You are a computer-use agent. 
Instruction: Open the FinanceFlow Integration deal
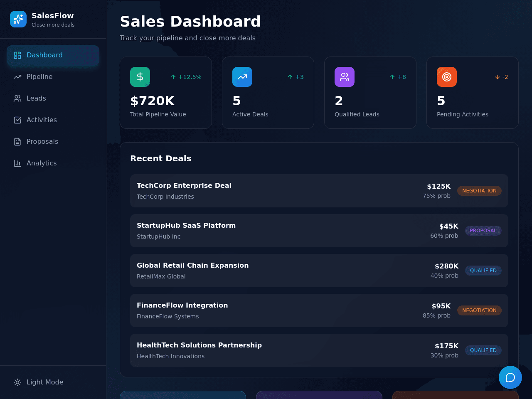(319, 310)
